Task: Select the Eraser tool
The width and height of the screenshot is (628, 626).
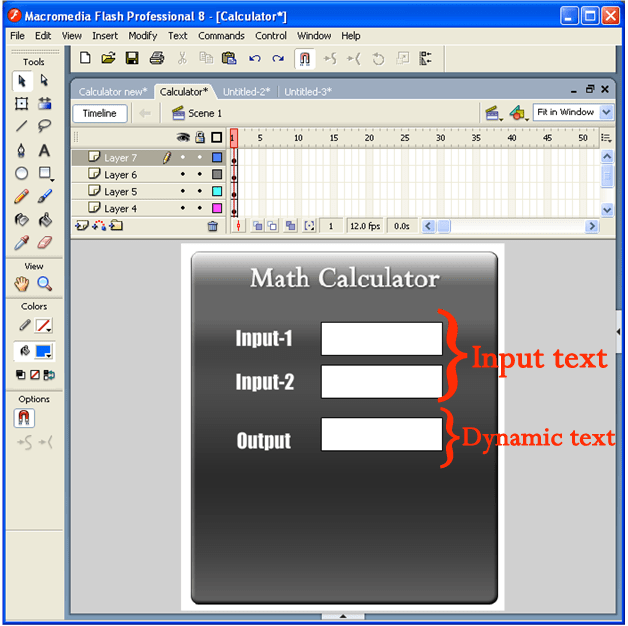Action: (44, 242)
